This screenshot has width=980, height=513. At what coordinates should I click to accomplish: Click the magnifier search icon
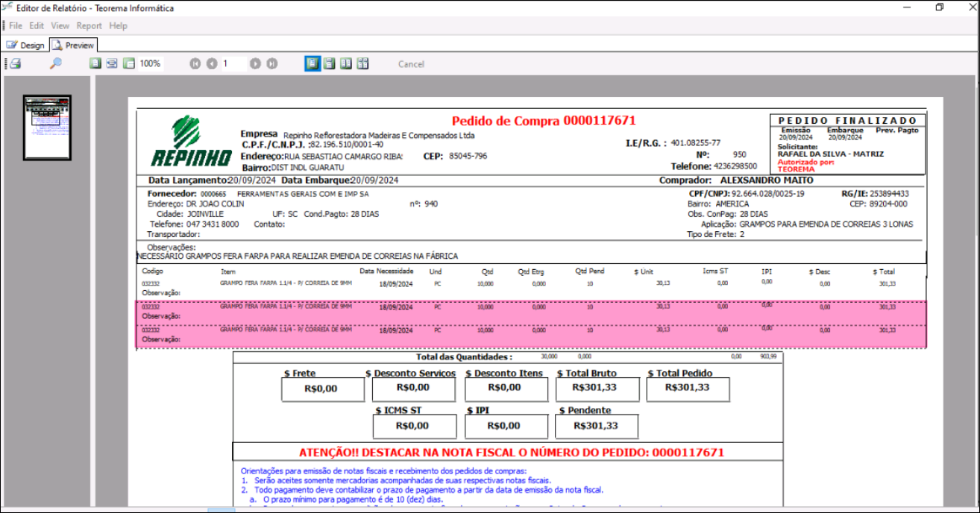pos(55,64)
